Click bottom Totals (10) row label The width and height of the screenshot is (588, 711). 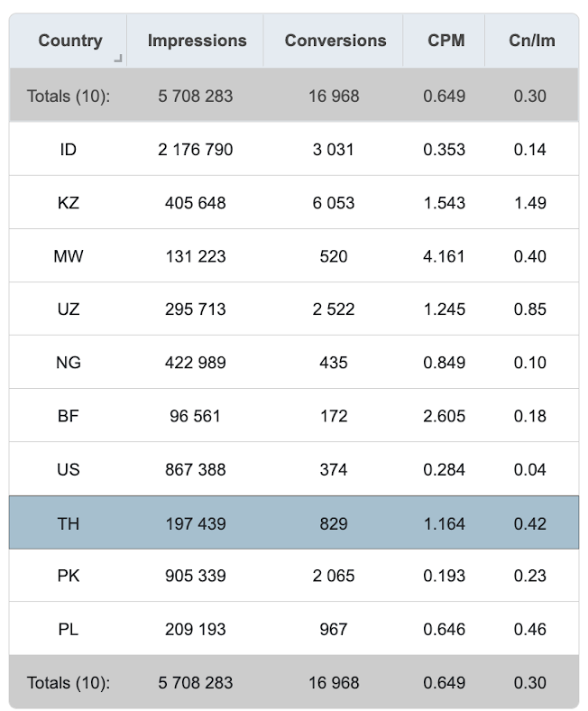(69, 682)
